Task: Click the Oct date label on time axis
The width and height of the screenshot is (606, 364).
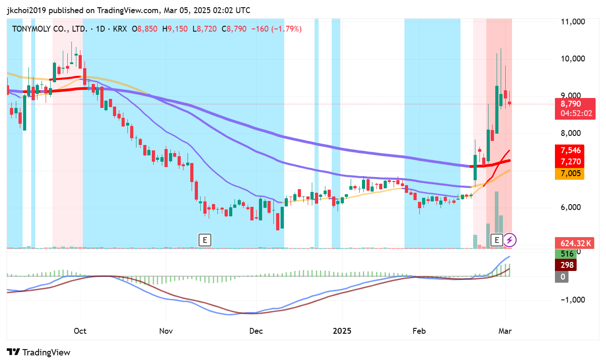Action: tap(80, 331)
